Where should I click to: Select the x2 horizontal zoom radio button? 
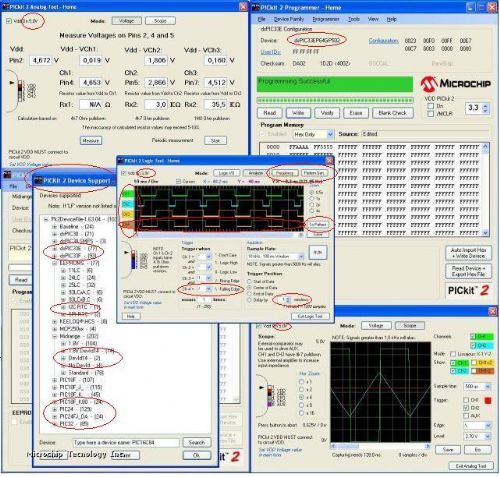click(302, 389)
